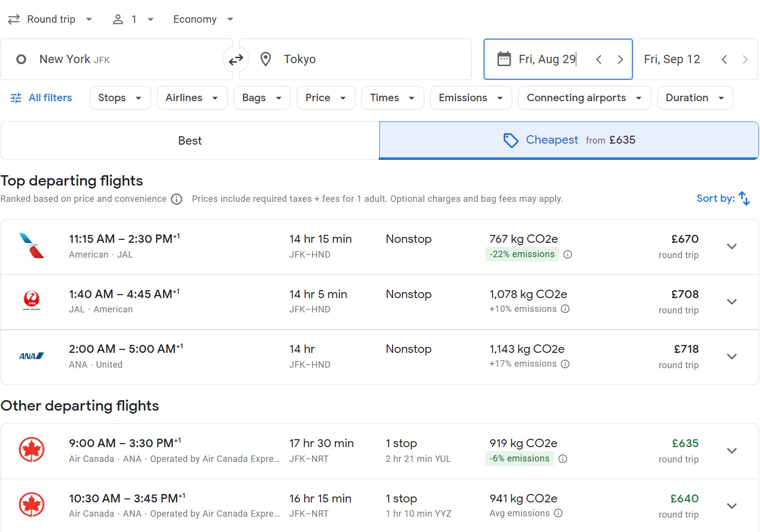Click the swap origin and destination icon
The height and width of the screenshot is (532, 760).
pos(236,59)
